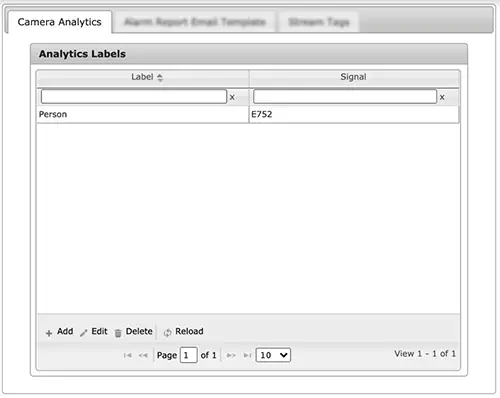Go to the first page of results
This screenshot has height=398, width=500.
(x=127, y=355)
